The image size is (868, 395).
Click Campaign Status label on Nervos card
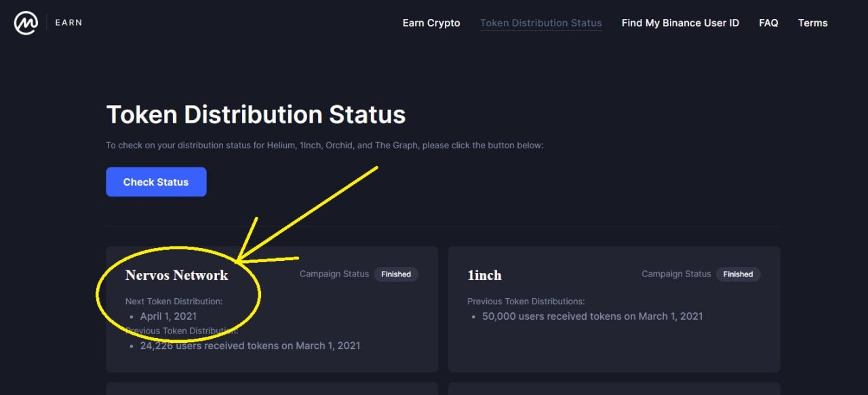[x=334, y=274]
